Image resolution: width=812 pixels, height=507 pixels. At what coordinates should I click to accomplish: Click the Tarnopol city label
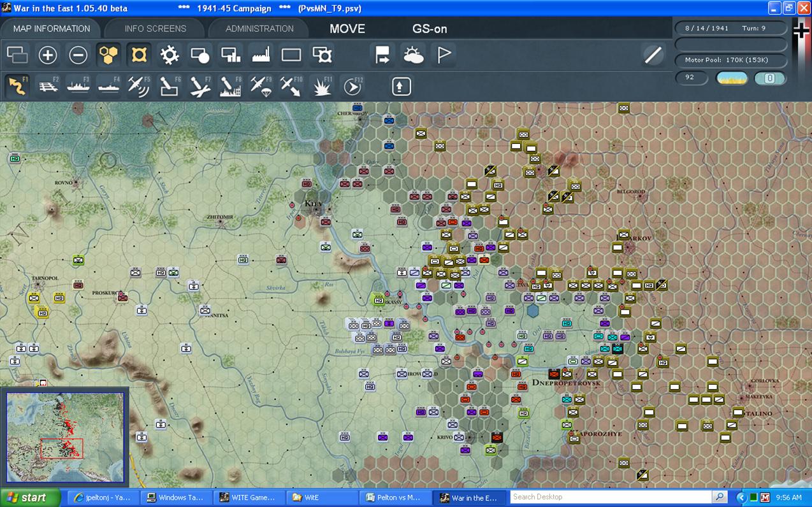tap(44, 278)
